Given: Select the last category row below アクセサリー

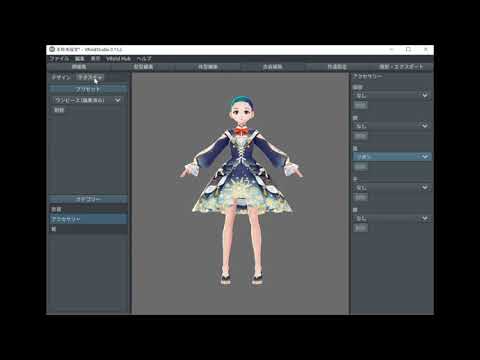Looking at the screenshot, I should coord(88,229).
